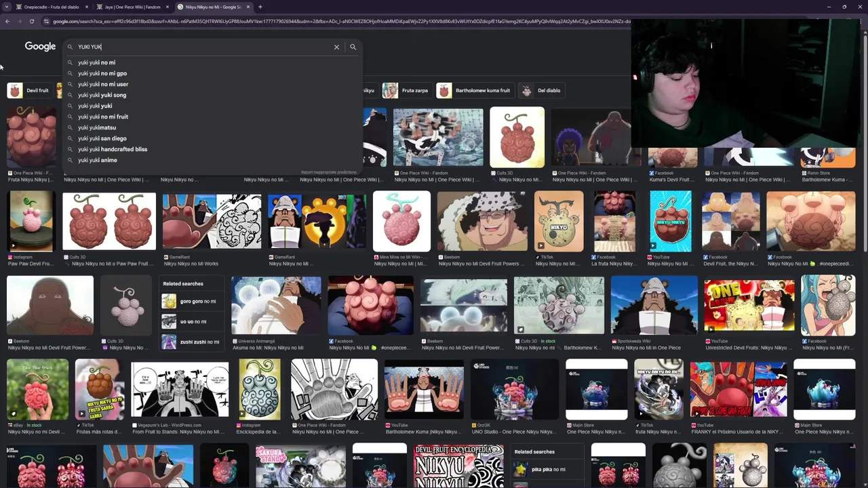Open a new browser tab with plus icon
This screenshot has width=868, height=488.
pos(260,7)
